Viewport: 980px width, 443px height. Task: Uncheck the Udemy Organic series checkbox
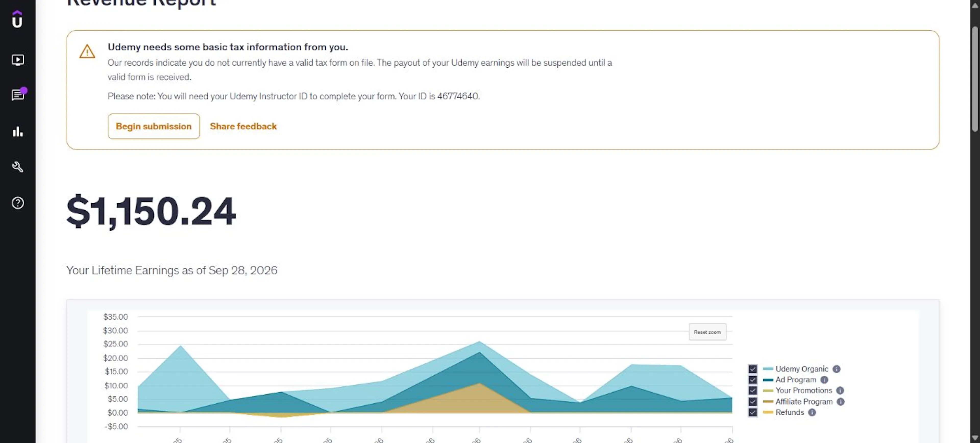pos(753,369)
